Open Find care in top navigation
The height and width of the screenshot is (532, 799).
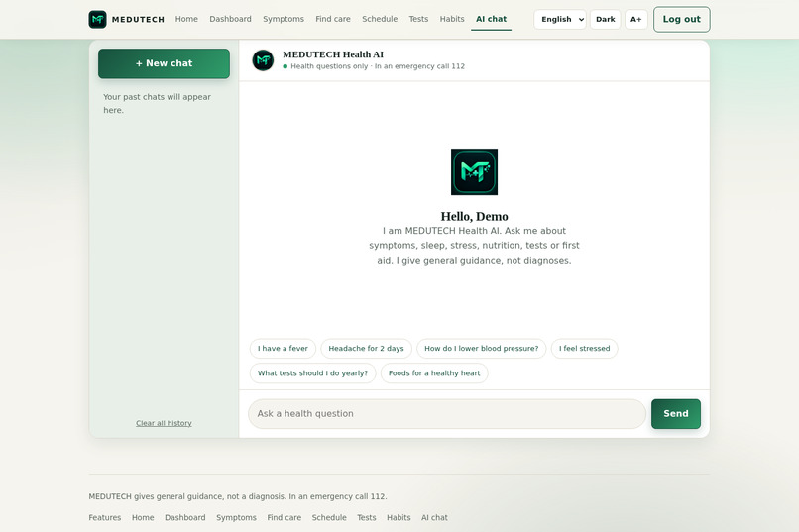(333, 19)
